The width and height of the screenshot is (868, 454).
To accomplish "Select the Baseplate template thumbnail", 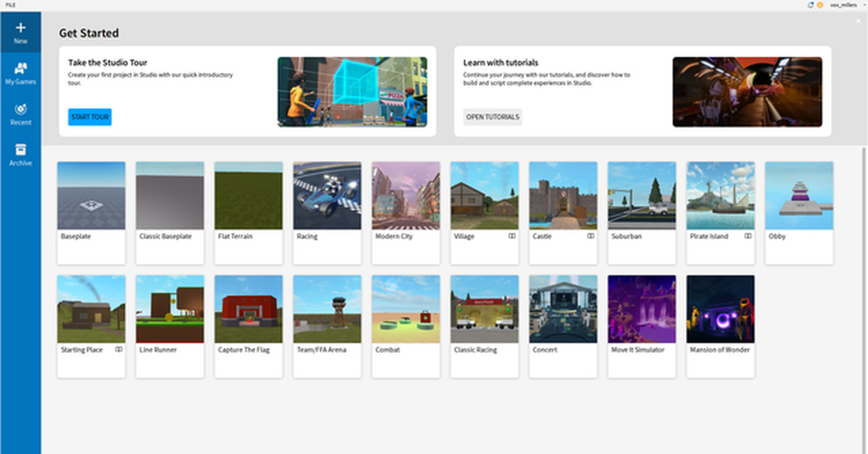I will point(91,195).
